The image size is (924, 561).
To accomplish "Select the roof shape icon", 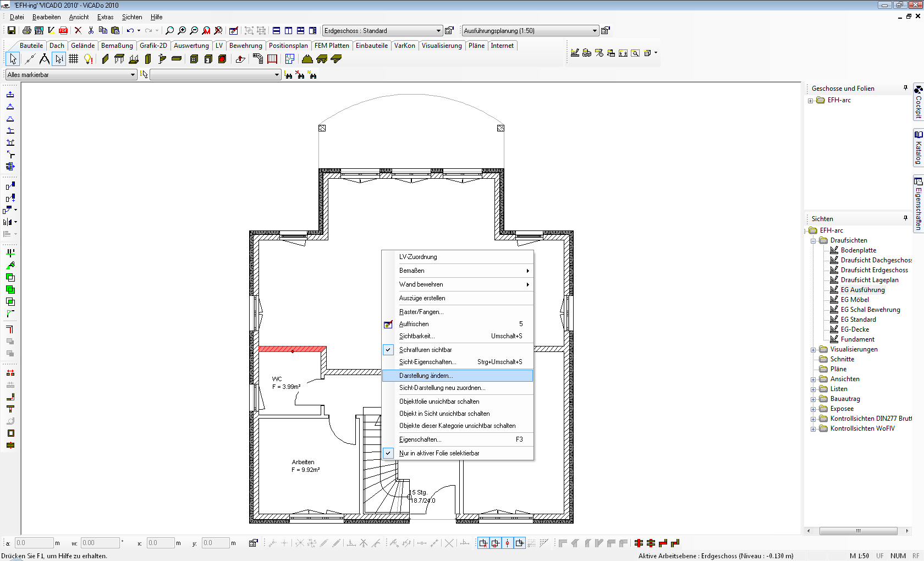I will [x=307, y=59].
